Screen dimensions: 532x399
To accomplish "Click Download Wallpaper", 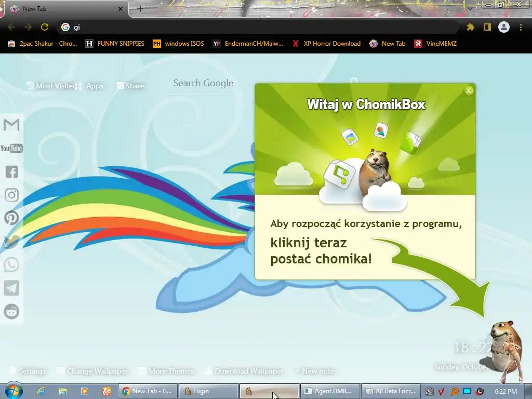I will (x=244, y=371).
